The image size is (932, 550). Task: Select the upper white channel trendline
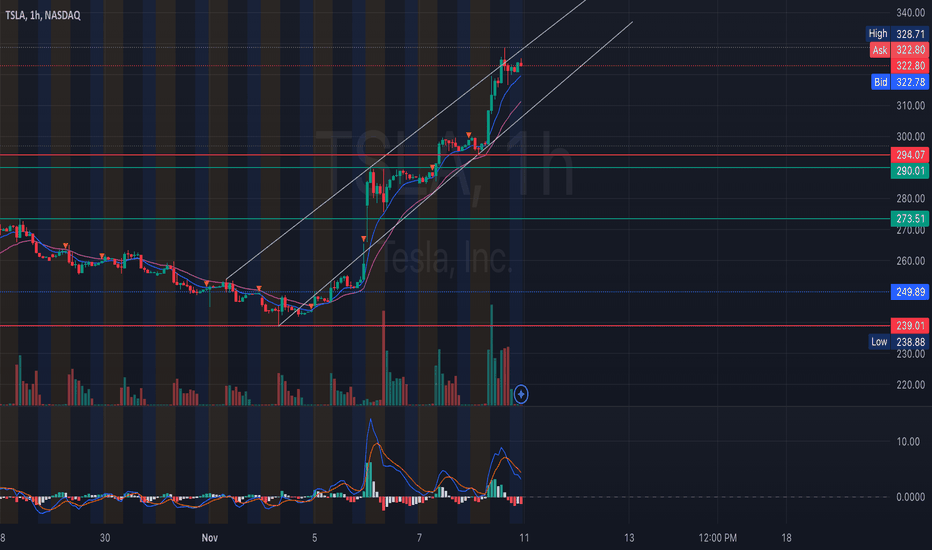tap(404, 141)
